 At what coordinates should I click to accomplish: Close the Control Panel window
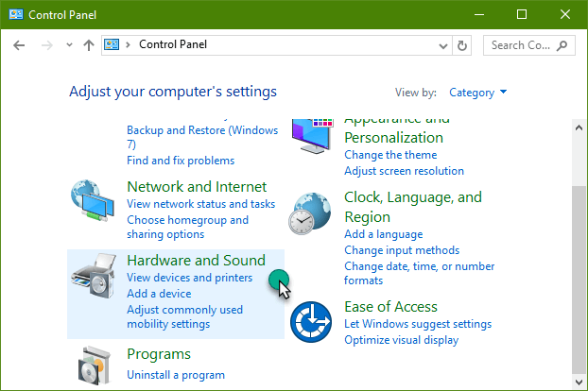(x=564, y=14)
